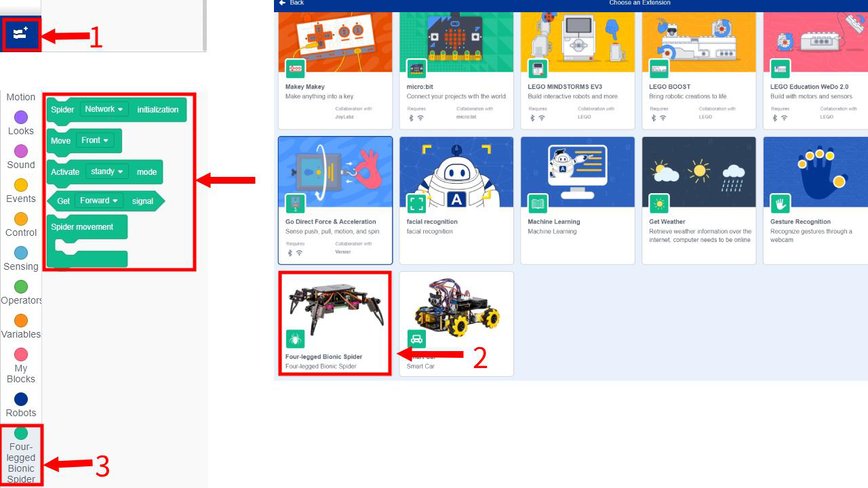
Task: Click the LEGO MINDSTORMS EV3 extension icon
Action: (x=538, y=68)
